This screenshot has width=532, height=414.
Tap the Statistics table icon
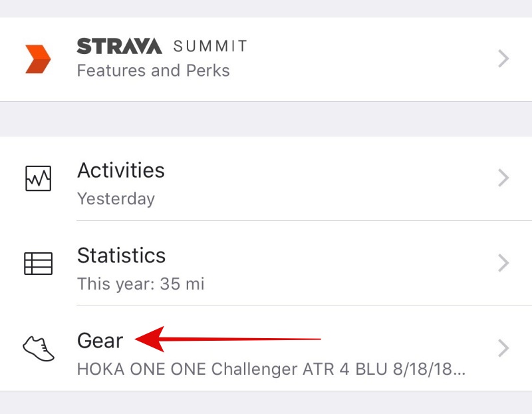pyautogui.click(x=39, y=263)
